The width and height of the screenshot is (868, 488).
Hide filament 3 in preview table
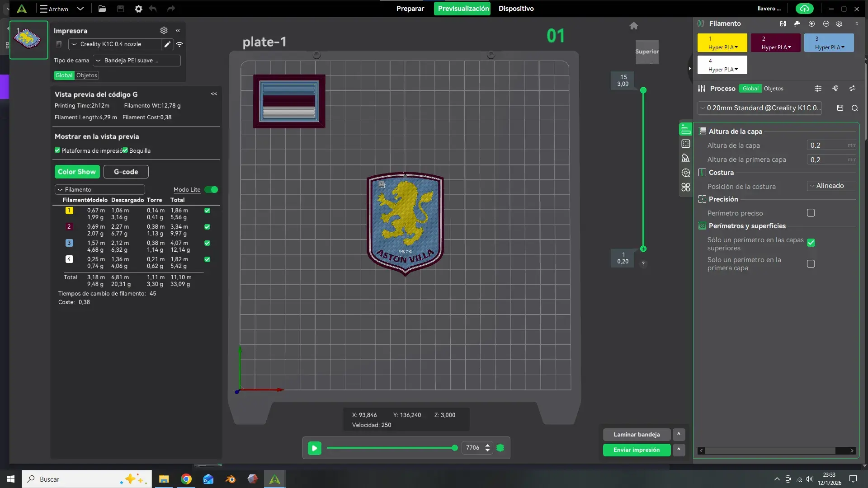tap(207, 243)
